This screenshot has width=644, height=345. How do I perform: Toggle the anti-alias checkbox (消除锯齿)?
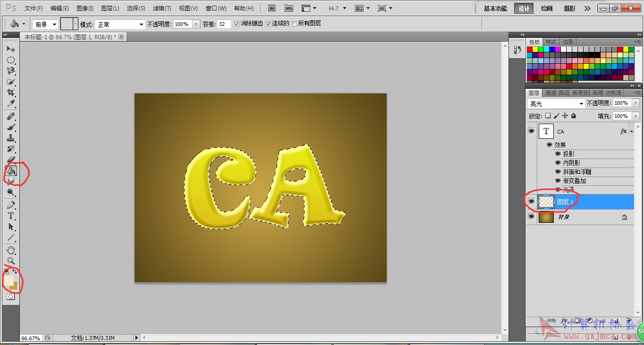click(237, 24)
